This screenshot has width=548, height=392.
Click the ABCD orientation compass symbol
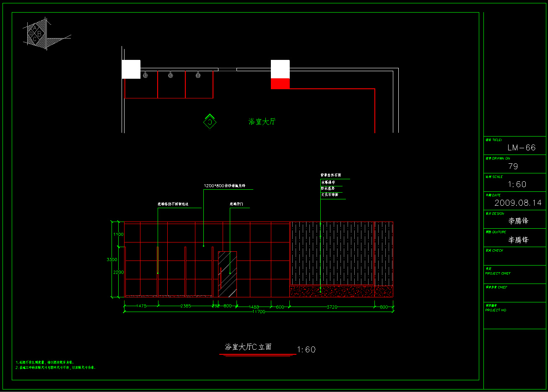tap(35, 34)
